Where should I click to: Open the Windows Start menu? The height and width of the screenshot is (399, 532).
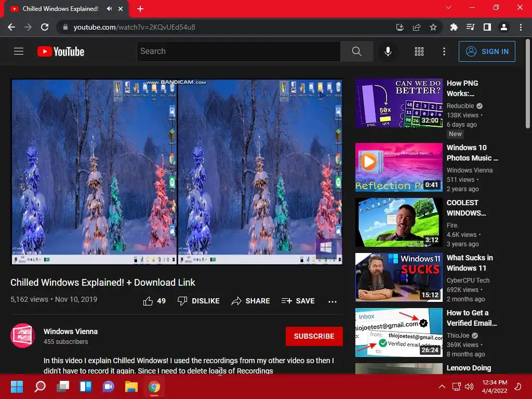17,387
